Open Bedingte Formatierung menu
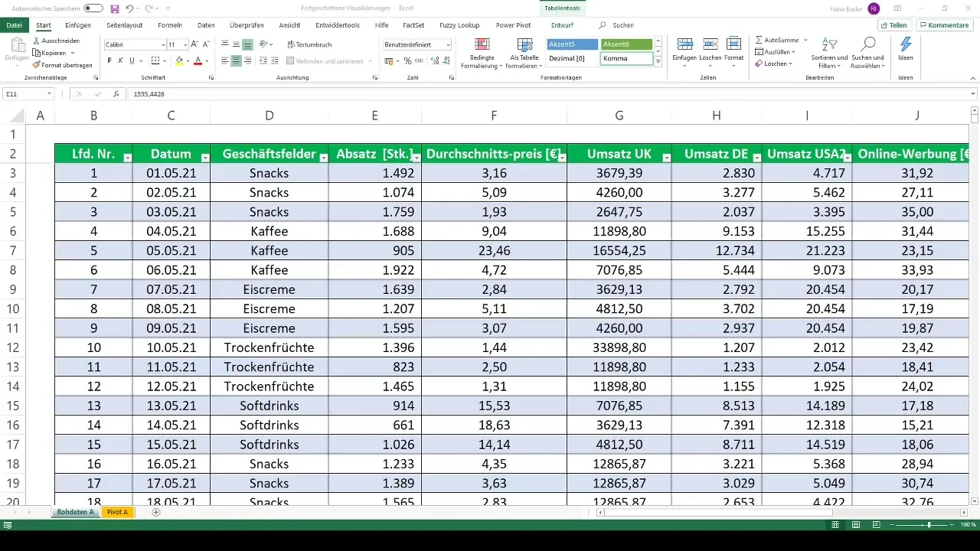This screenshot has height=551, width=980. click(482, 52)
